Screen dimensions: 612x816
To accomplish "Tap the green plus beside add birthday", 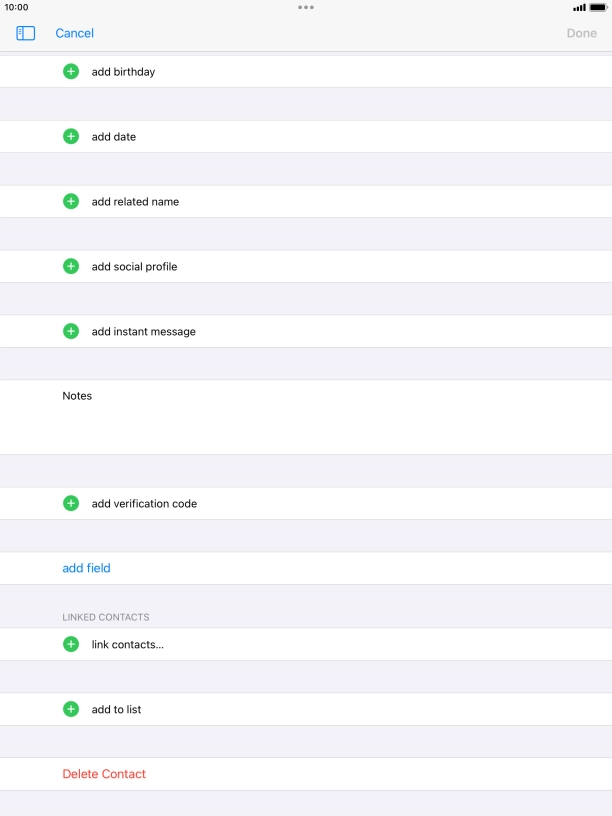I will point(71,72).
